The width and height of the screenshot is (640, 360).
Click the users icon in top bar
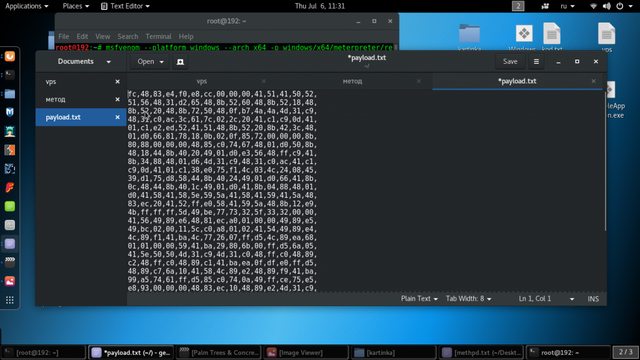pos(545,6)
